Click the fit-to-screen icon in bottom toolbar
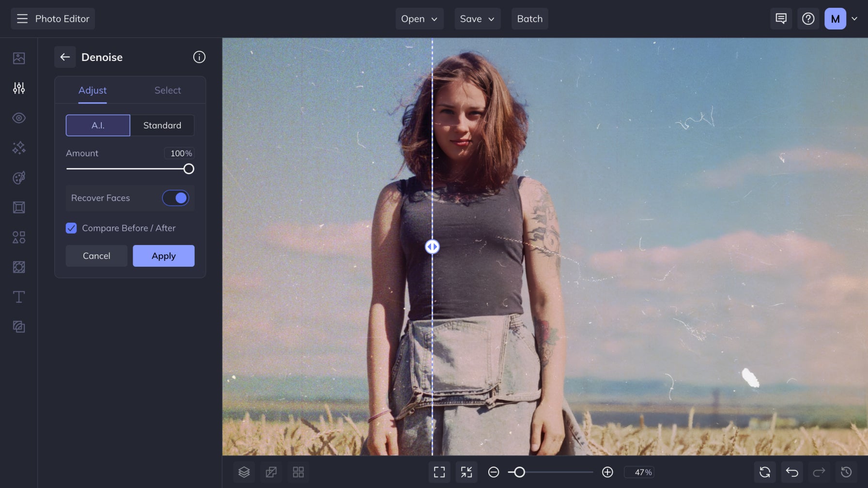This screenshot has height=488, width=868. 439,472
